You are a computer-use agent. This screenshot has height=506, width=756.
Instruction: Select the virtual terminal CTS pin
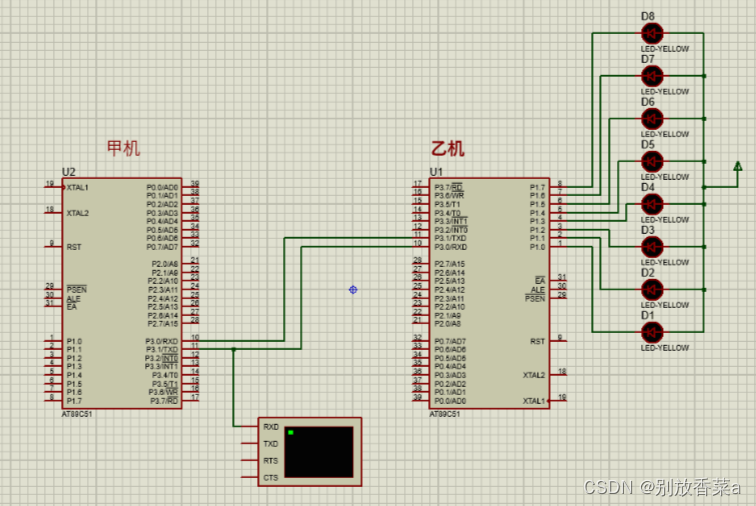(271, 478)
